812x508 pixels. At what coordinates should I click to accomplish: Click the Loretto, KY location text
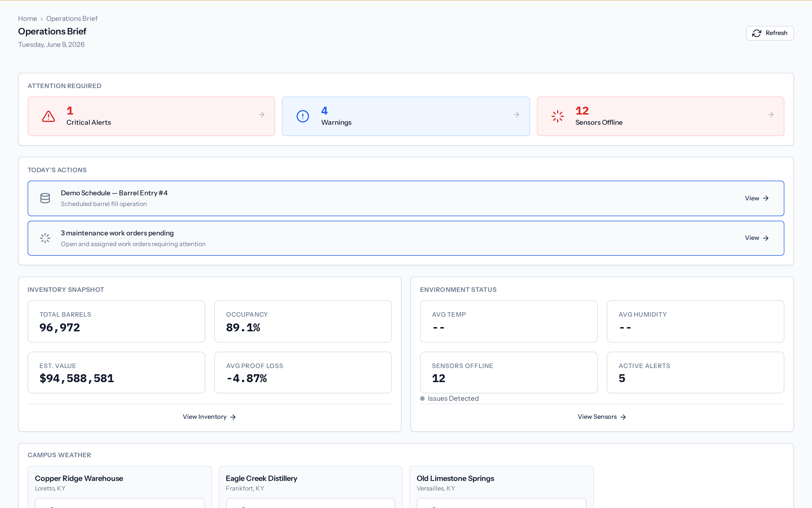[x=50, y=489]
